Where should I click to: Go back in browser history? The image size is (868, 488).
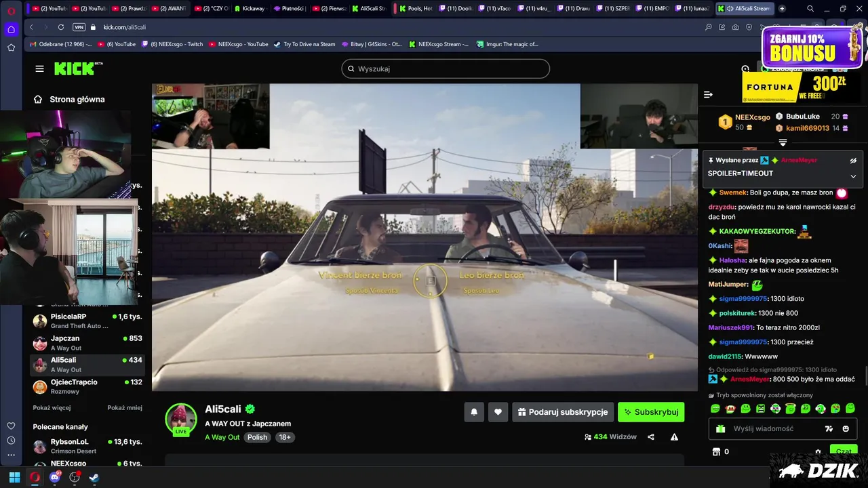click(31, 27)
